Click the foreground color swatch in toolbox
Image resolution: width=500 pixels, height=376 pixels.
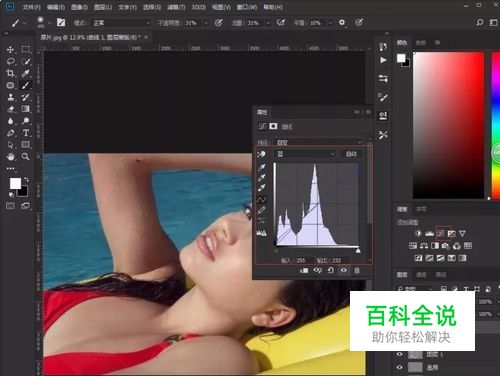pyautogui.click(x=15, y=183)
